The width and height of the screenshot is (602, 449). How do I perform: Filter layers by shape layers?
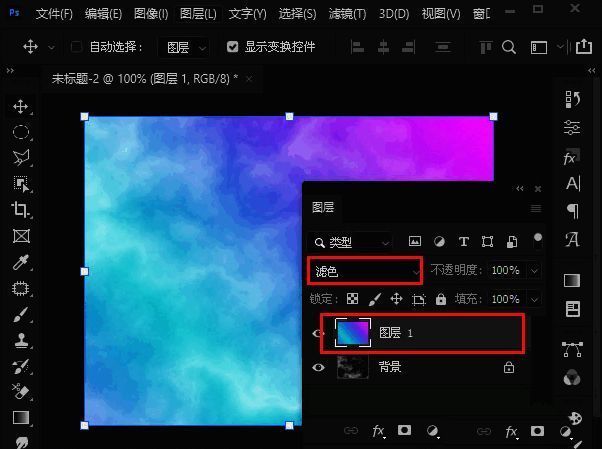coord(488,242)
